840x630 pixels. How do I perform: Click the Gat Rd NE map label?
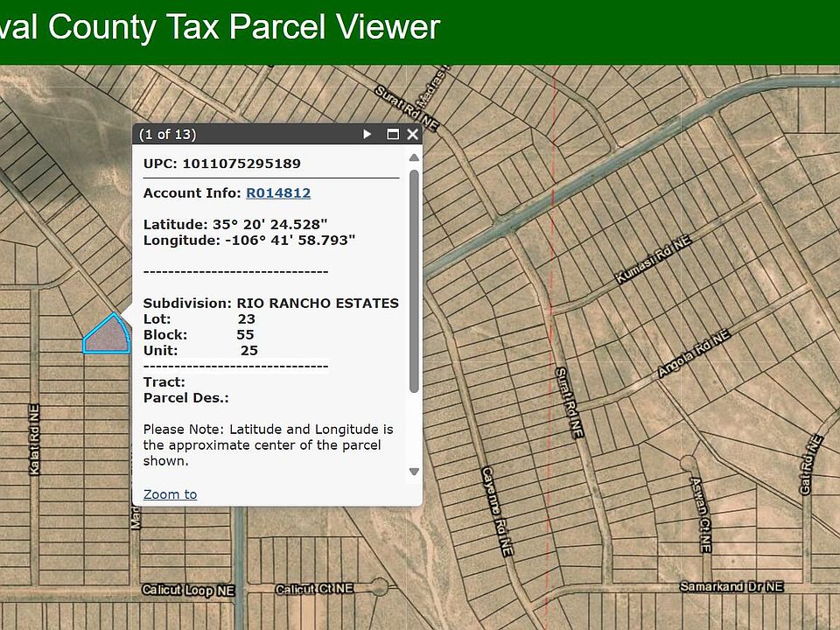pos(810,465)
